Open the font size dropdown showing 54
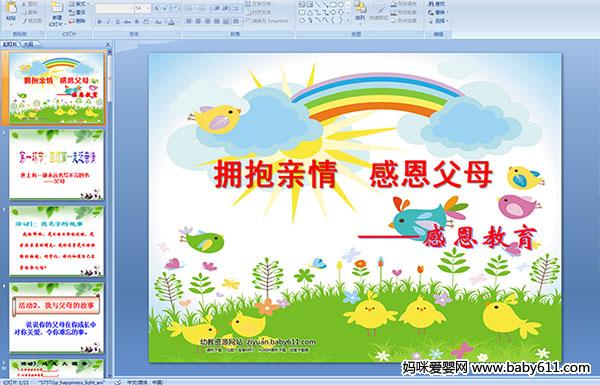600x385 pixels. pyautogui.click(x=142, y=8)
